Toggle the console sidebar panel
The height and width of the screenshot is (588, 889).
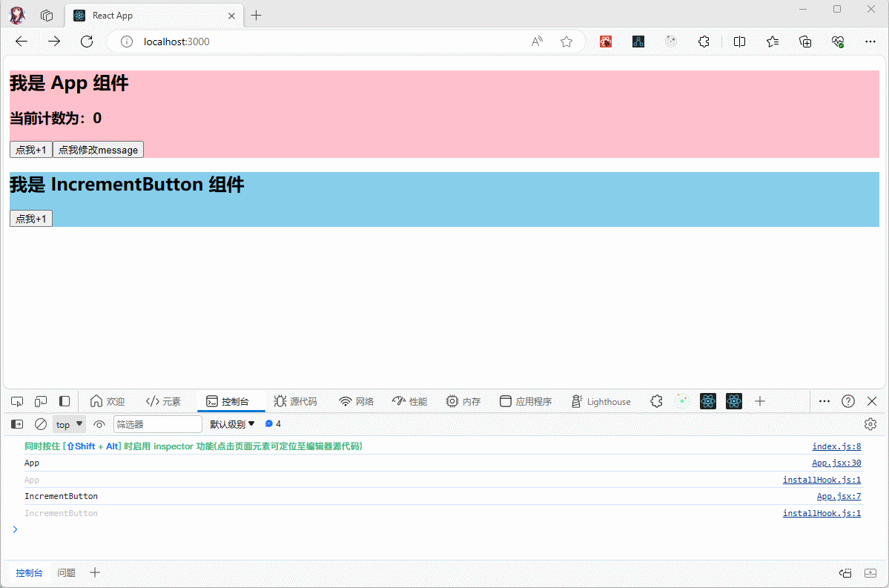pyautogui.click(x=17, y=424)
